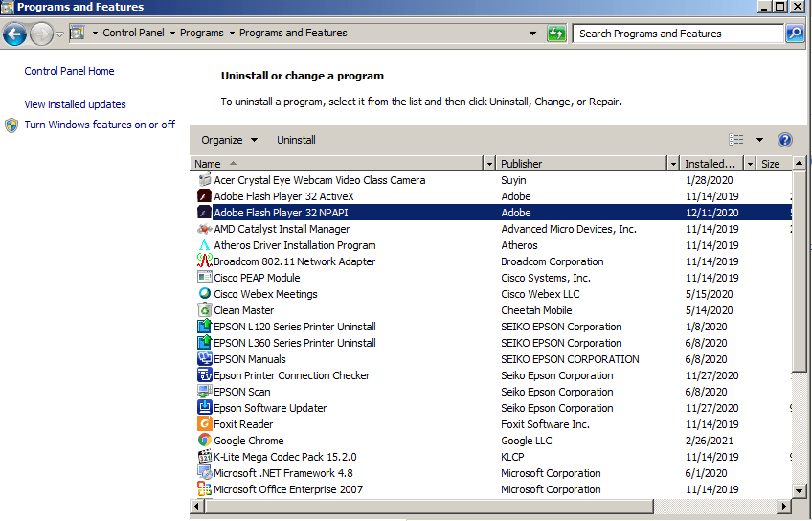This screenshot has height=521, width=812.
Task: Click the Epson Printer Connection Checker icon
Action: [x=205, y=375]
